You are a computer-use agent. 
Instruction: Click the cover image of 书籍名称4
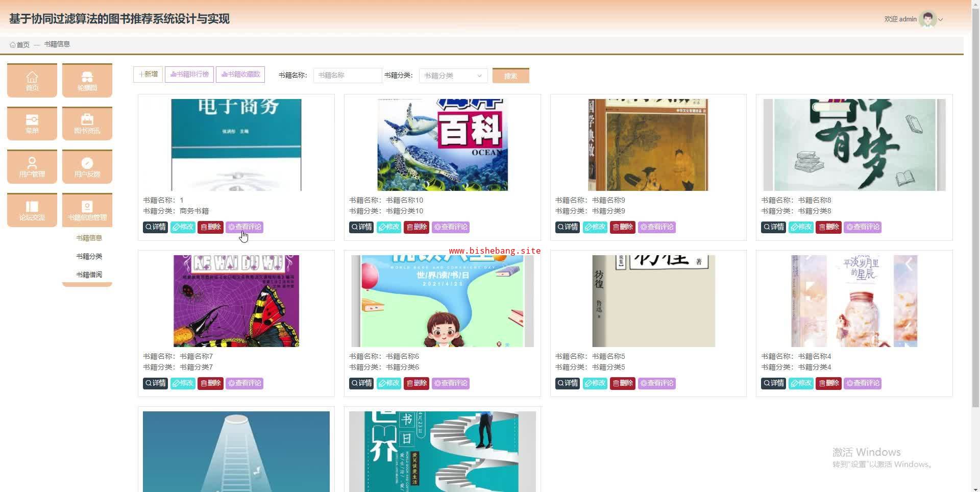coord(854,301)
